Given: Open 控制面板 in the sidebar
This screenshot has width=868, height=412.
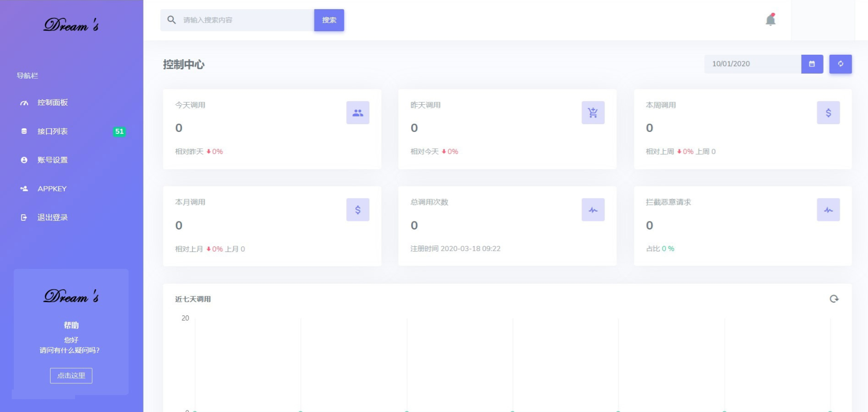Looking at the screenshot, I should click(53, 103).
